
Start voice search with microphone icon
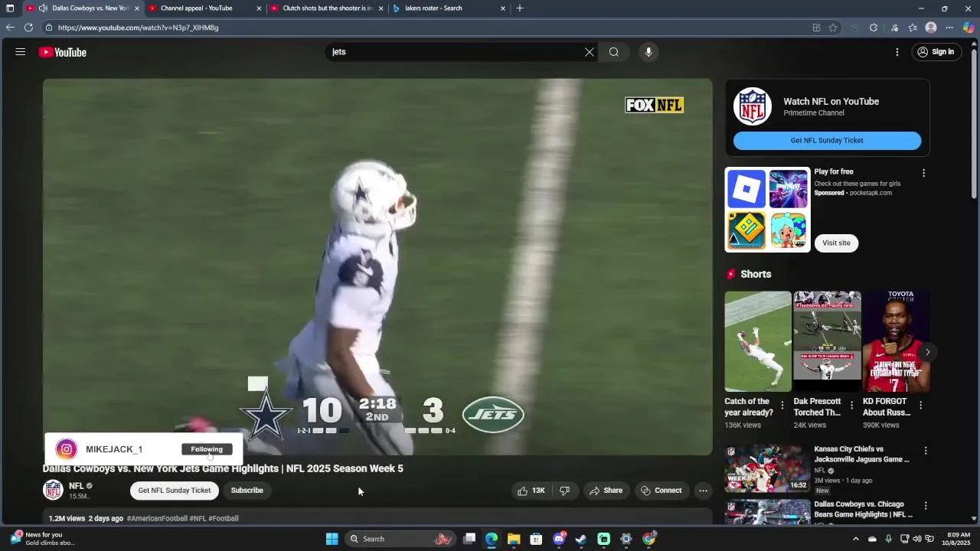(x=648, y=52)
